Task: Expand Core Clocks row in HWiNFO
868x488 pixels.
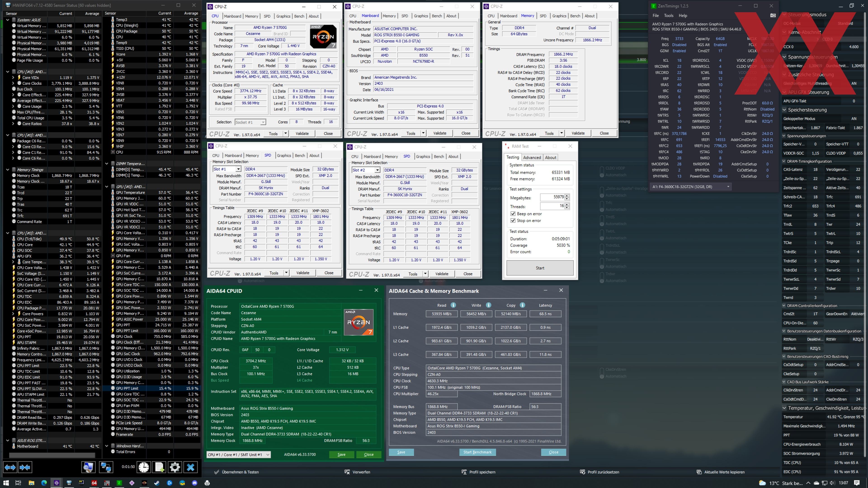Action: coord(13,83)
